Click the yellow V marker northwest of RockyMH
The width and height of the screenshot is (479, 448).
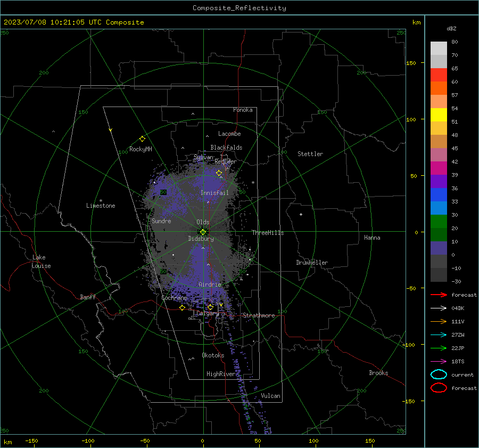tap(111, 130)
